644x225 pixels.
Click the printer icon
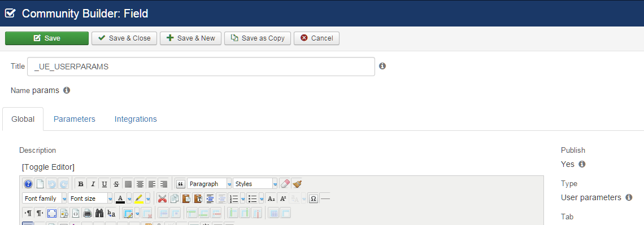click(88, 213)
